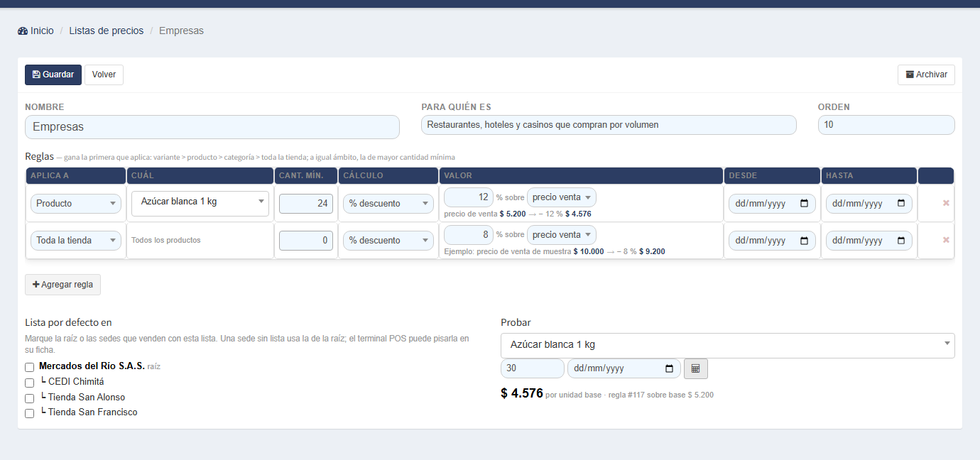The width and height of the screenshot is (980, 460).
Task: Mark Tienda San Francisco checkbox
Action: coord(30,413)
